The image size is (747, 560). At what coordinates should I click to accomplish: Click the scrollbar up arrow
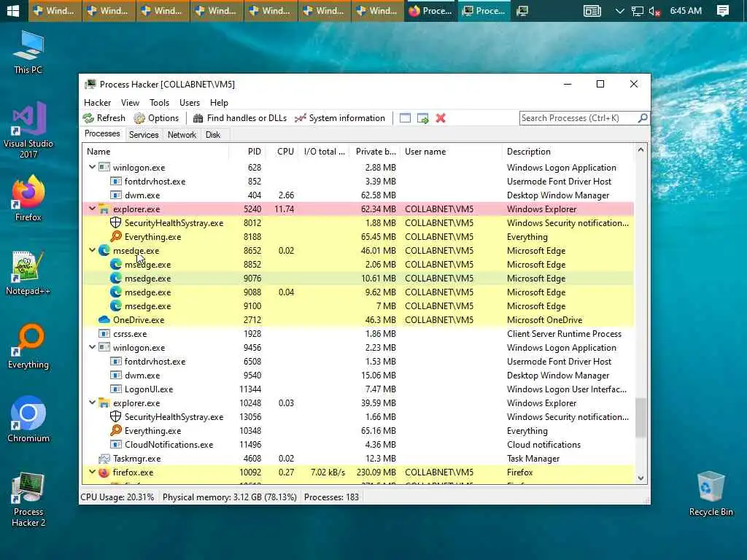point(640,150)
